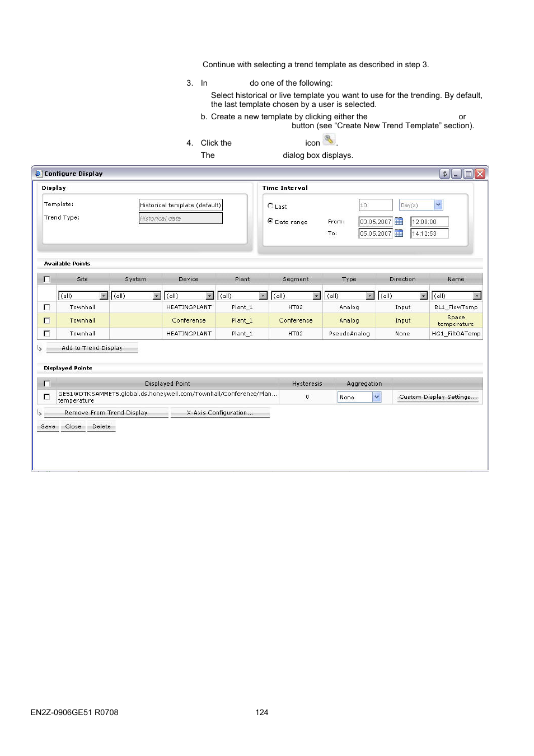Click the BL1_FlowTemp name cell

[456, 307]
